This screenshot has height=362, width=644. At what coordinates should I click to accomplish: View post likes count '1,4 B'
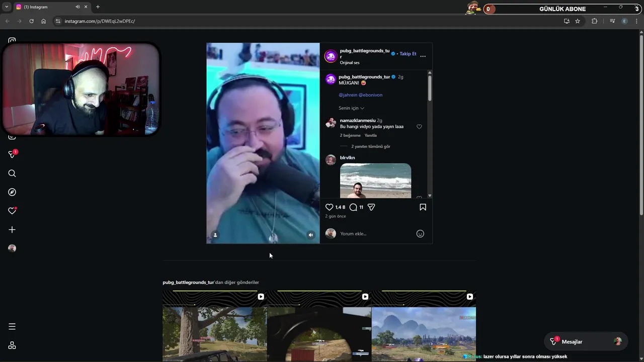340,207
